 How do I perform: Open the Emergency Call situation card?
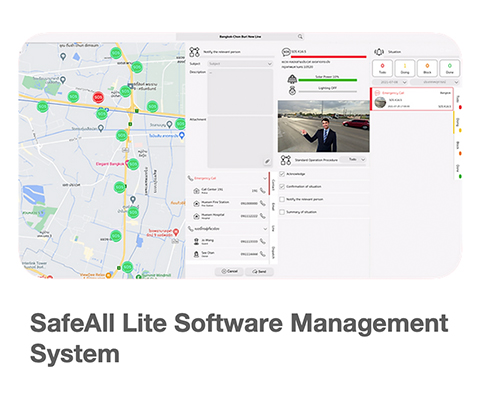(412, 99)
